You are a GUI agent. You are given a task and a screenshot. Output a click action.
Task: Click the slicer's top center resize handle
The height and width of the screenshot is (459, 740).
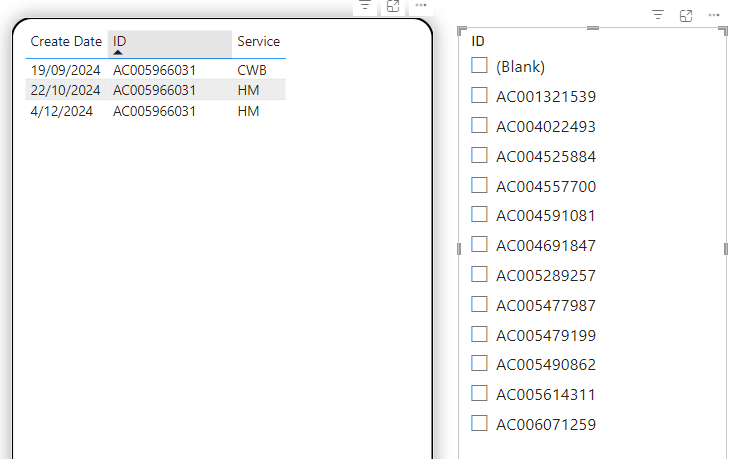coord(593,28)
